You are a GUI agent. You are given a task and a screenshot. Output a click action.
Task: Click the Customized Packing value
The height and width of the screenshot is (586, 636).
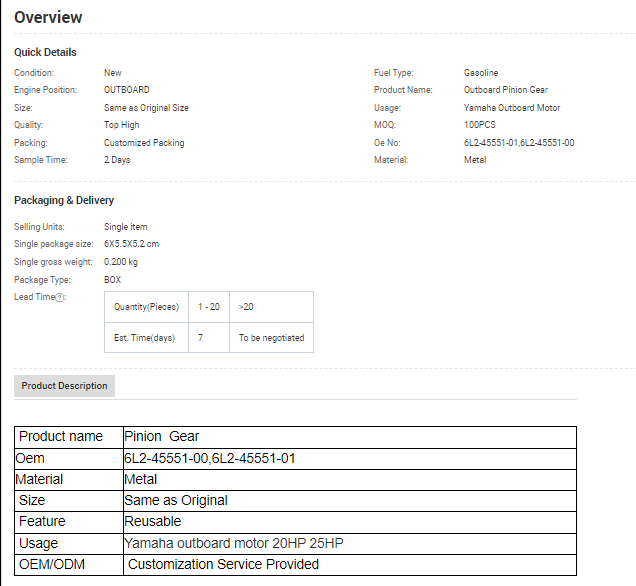tap(144, 143)
